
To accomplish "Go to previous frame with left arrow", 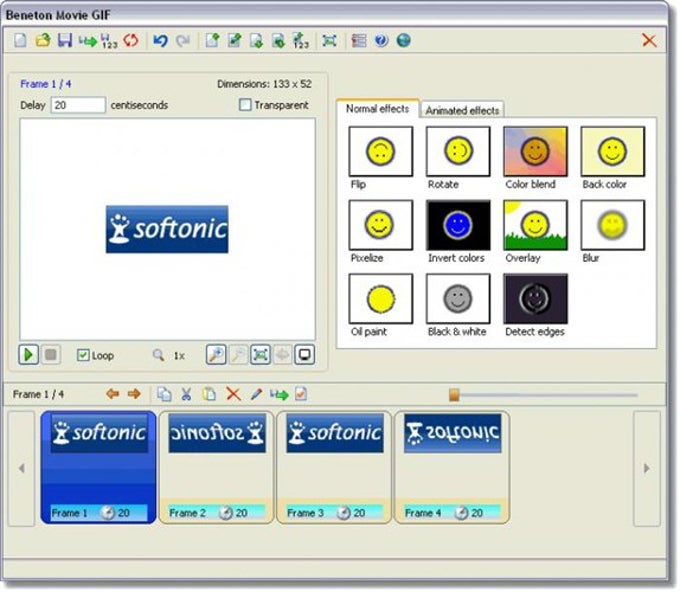I will [x=112, y=394].
